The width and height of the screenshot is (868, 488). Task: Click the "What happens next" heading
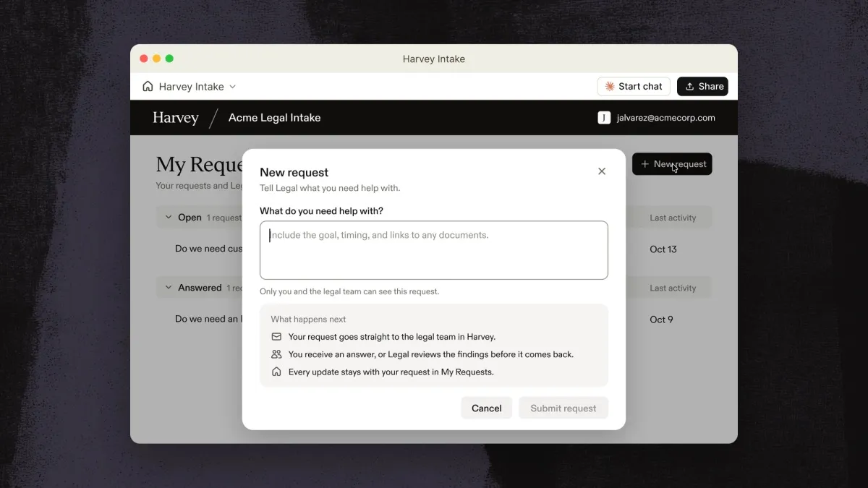click(308, 320)
